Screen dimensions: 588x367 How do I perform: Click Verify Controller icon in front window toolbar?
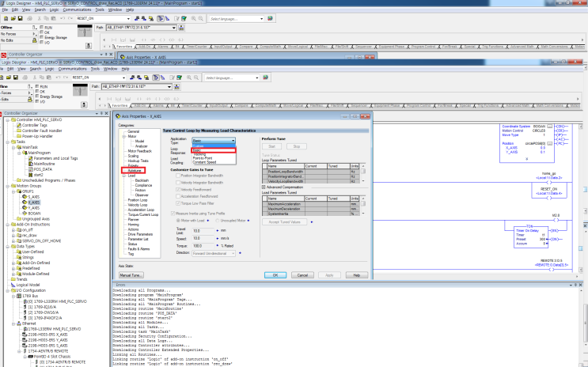click(180, 78)
